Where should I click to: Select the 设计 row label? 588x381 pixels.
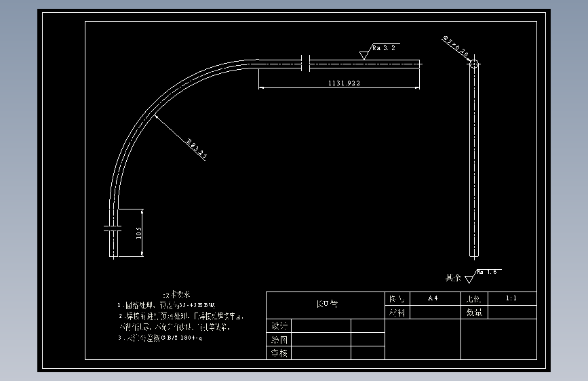279,325
